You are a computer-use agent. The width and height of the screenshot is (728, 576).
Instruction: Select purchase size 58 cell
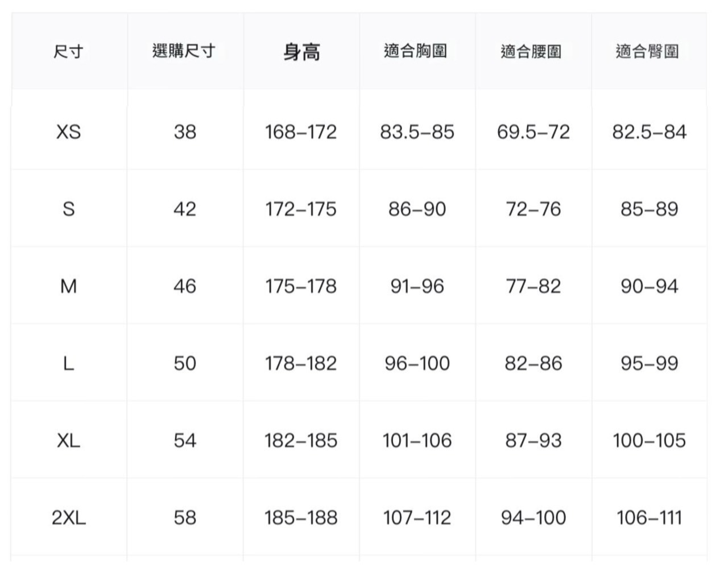(x=185, y=517)
